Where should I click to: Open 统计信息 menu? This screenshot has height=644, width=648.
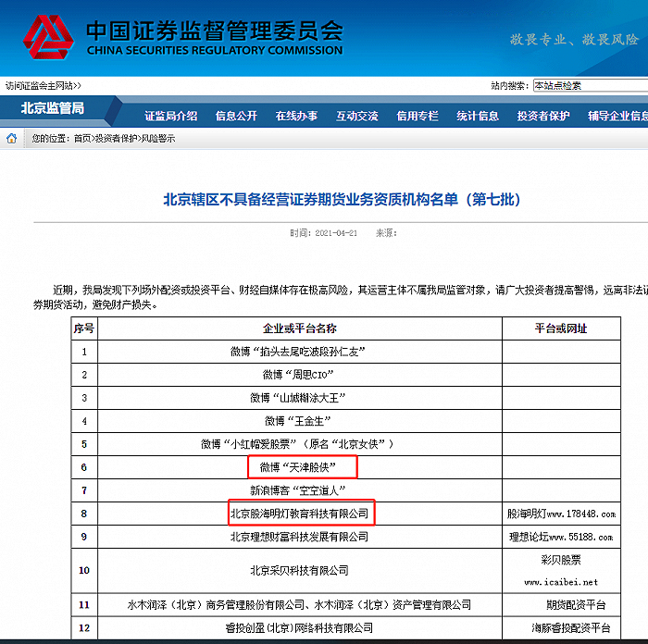tap(478, 116)
